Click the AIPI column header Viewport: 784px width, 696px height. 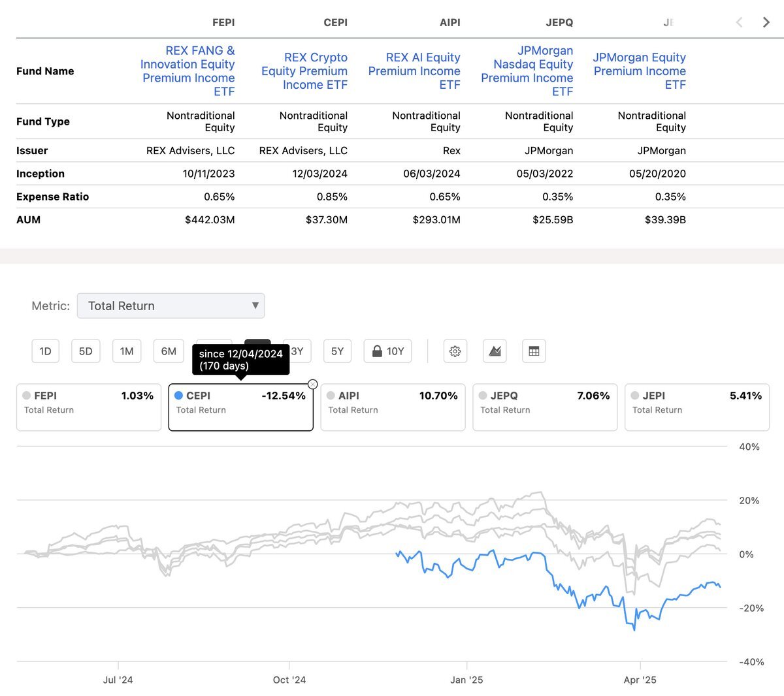coord(450,23)
